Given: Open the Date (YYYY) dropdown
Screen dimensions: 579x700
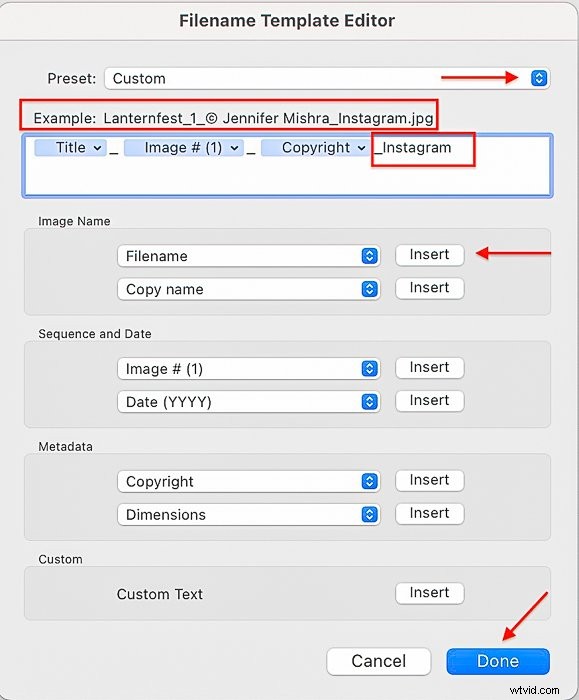Looking at the screenshot, I should 249,402.
